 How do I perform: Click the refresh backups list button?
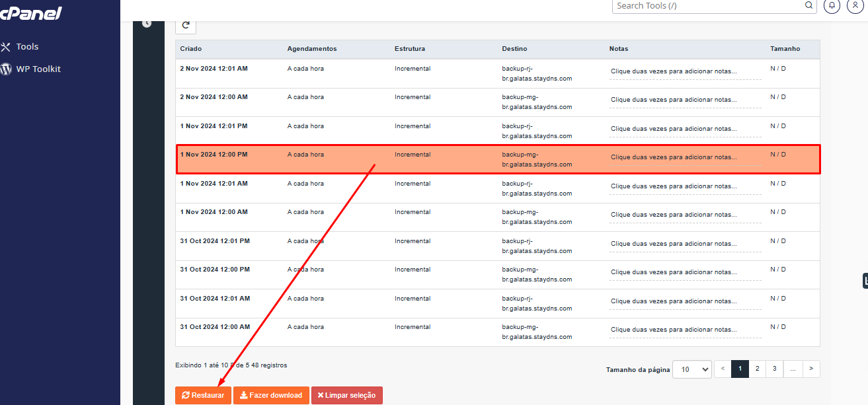click(x=186, y=25)
